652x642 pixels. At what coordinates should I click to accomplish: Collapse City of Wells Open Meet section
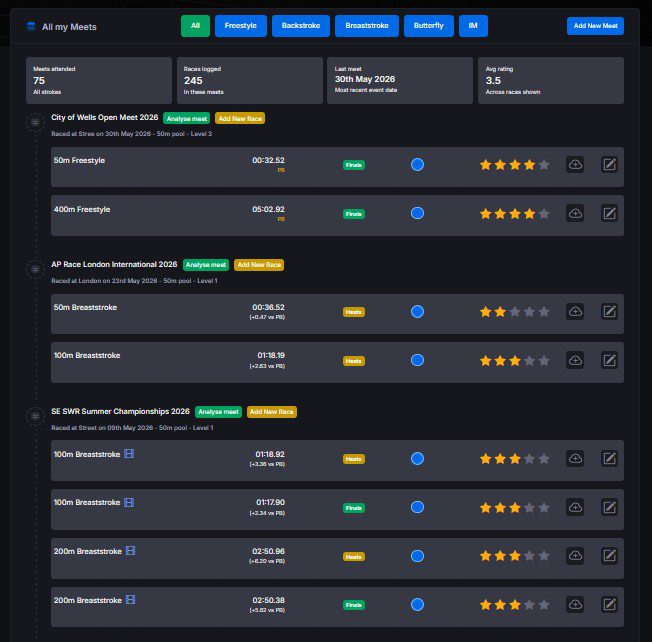point(35,122)
